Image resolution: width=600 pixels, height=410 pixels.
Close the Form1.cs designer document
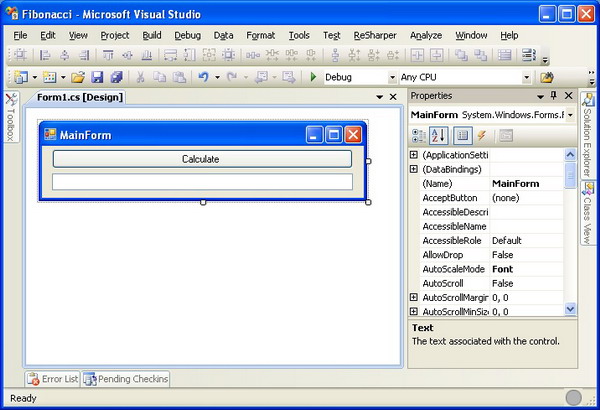click(393, 97)
